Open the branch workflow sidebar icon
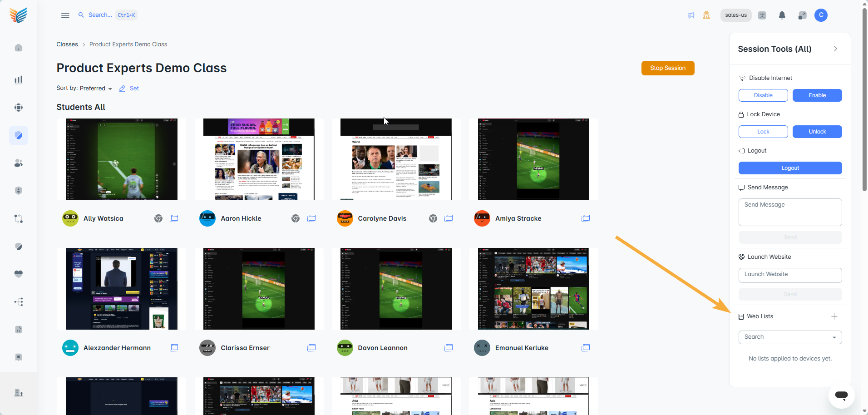This screenshot has height=415, width=868. (x=19, y=219)
